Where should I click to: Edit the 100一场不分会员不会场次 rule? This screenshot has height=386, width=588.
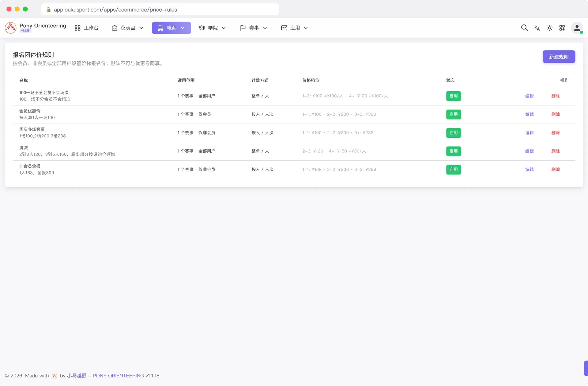click(530, 96)
